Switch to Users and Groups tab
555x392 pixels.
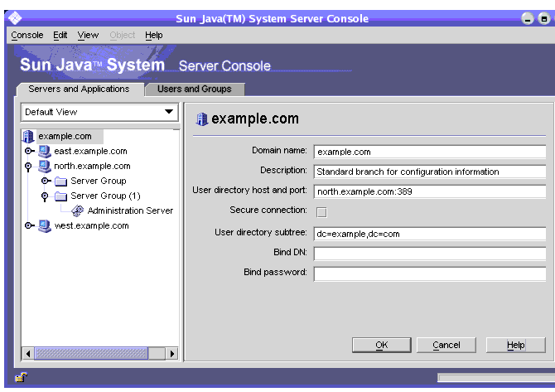click(195, 89)
